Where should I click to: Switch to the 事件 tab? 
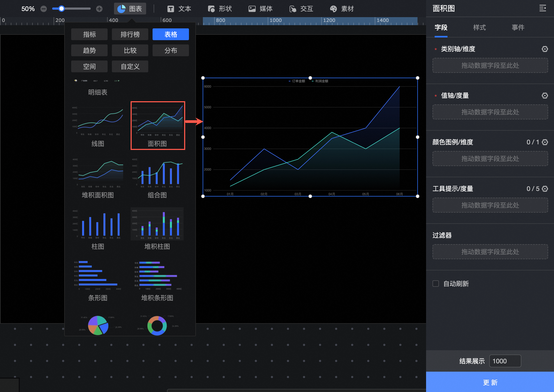pos(518,27)
